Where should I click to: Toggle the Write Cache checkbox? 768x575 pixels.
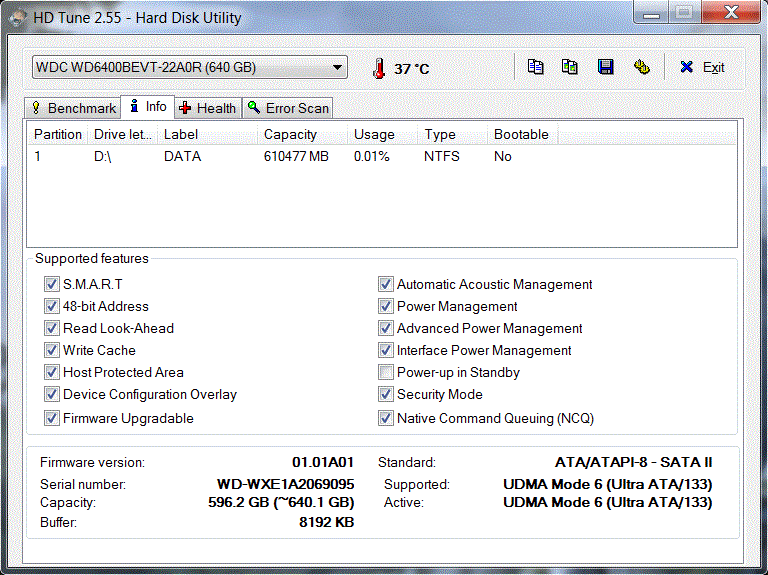pyautogui.click(x=51, y=350)
